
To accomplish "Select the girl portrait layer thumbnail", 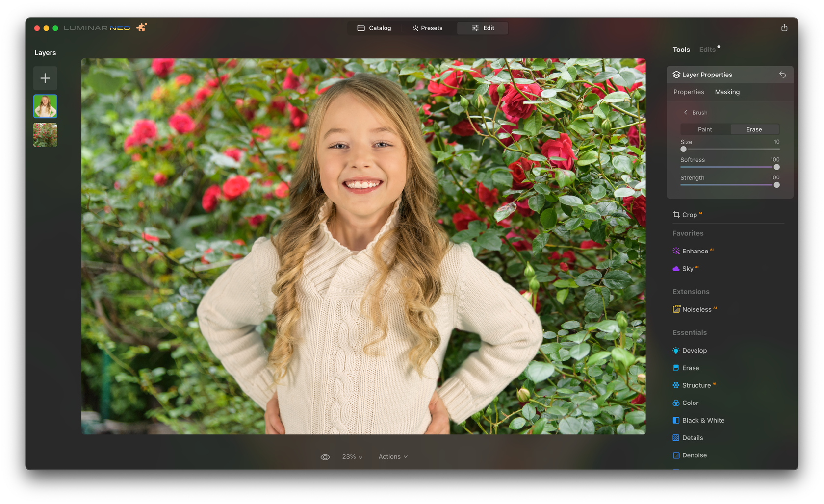I will (x=45, y=106).
